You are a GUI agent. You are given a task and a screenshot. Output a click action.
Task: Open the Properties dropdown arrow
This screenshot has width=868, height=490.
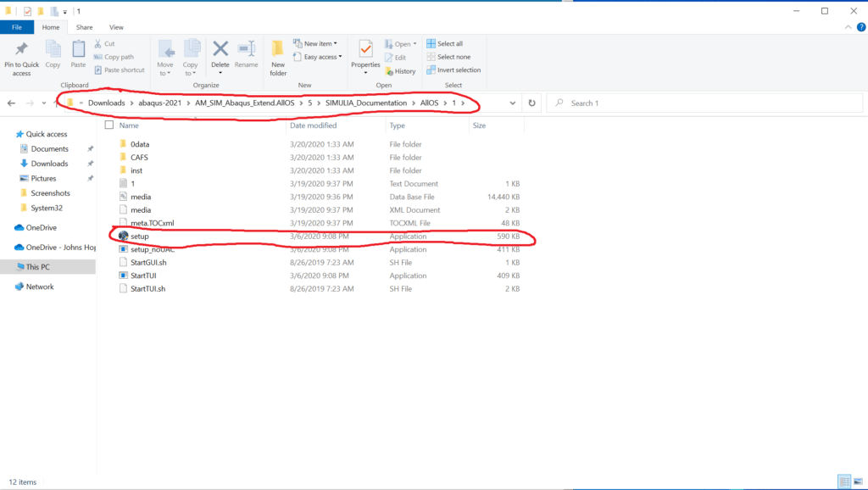point(365,73)
